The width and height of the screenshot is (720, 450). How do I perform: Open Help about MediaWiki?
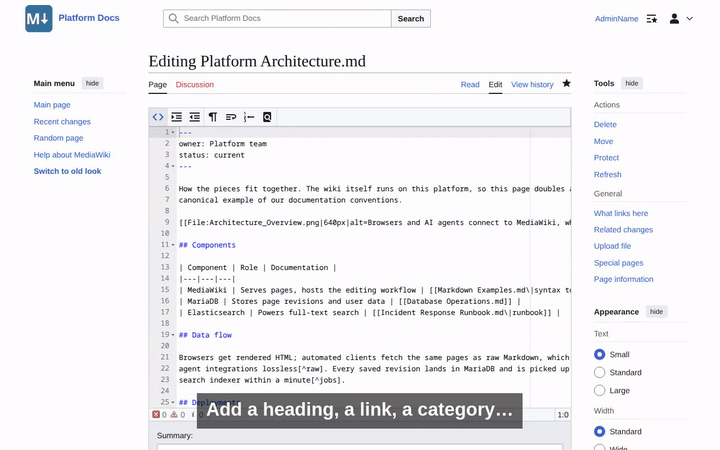tap(72, 155)
